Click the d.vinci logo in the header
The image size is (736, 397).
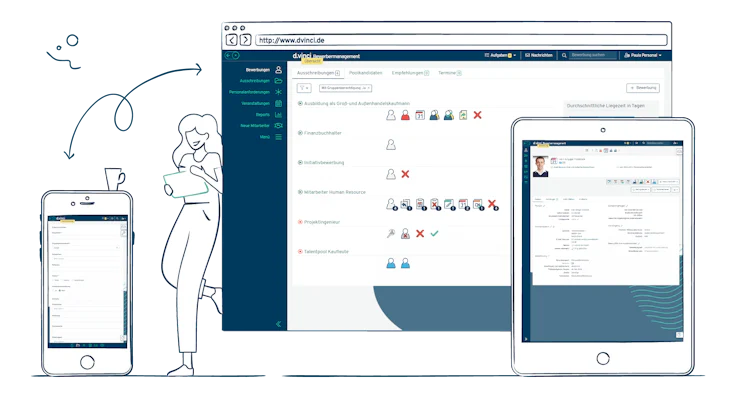pyautogui.click(x=302, y=55)
